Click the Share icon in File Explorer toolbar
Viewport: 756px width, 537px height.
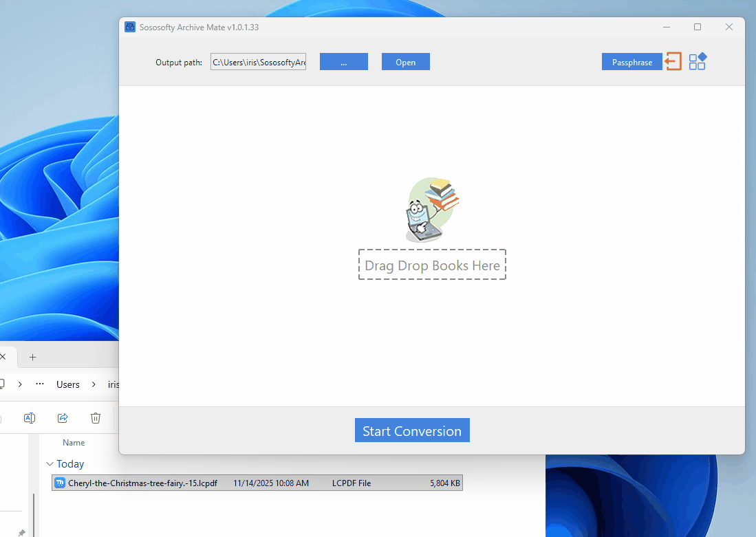pyautogui.click(x=63, y=417)
